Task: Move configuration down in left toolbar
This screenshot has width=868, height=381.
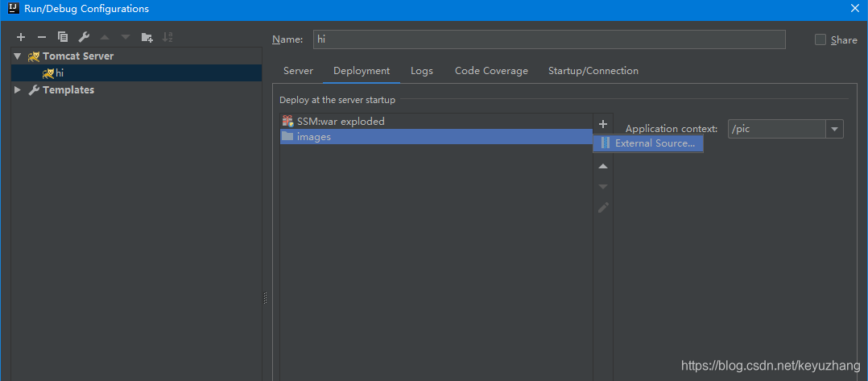Action: pyautogui.click(x=126, y=37)
